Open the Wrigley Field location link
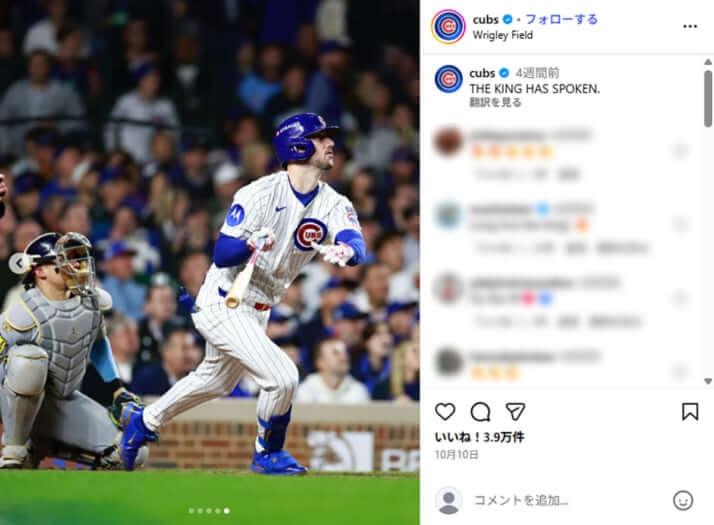The width and height of the screenshot is (714, 525). point(502,35)
